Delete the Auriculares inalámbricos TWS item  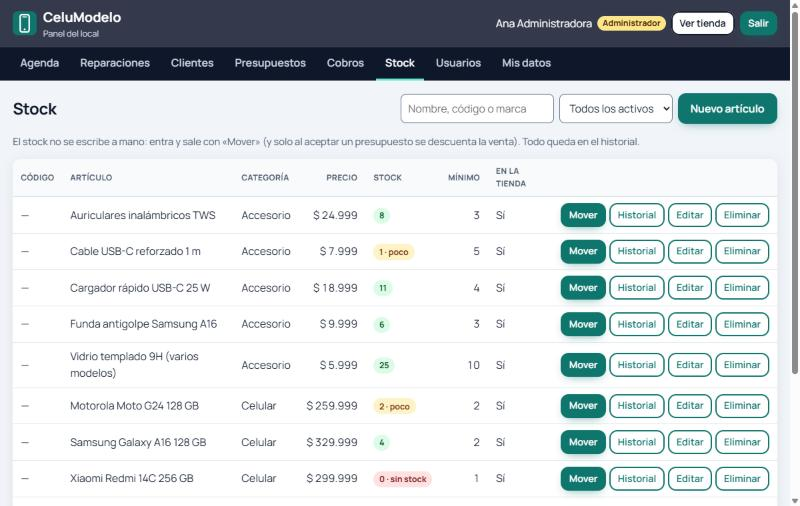click(742, 215)
